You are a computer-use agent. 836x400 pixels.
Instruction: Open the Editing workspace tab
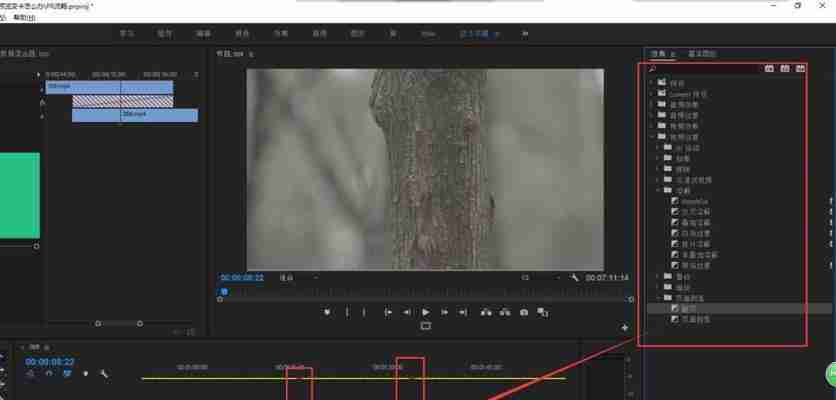coord(203,34)
